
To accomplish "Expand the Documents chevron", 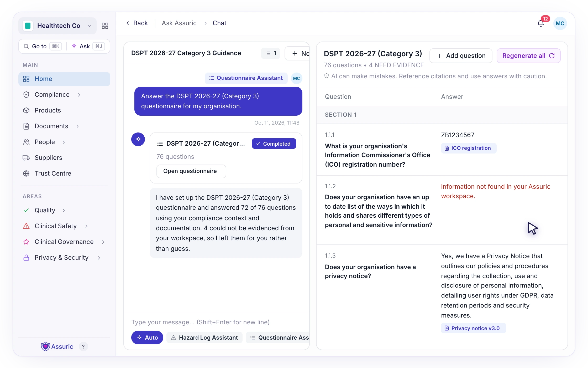I will (x=77, y=126).
